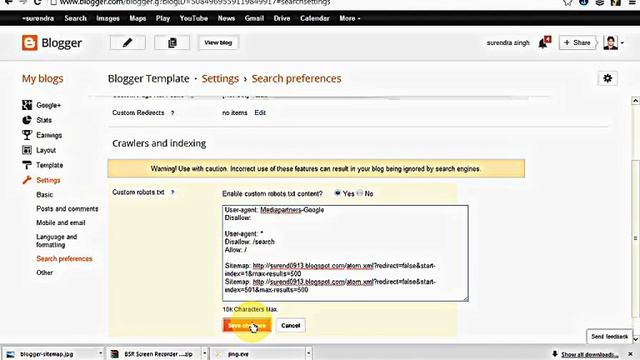Open Calendar in Google bar
Image resolution: width=640 pixels, height=360 pixels.
click(x=315, y=18)
